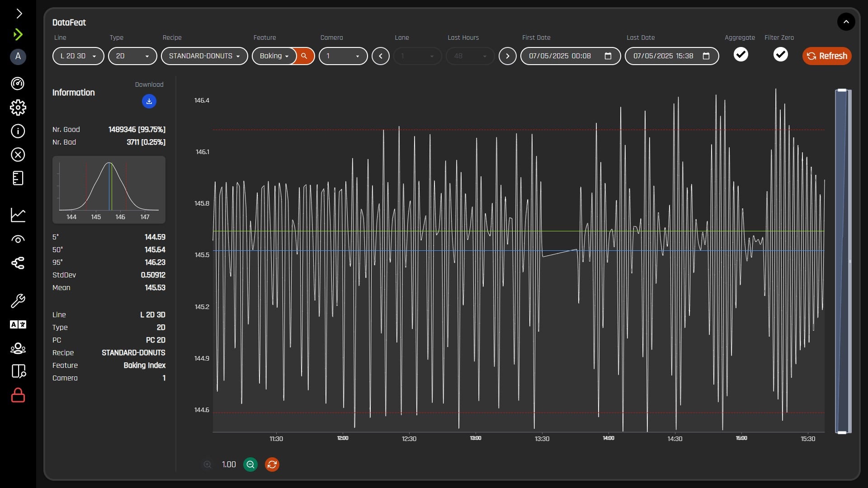Click the 5° percentile value 144.59

[x=155, y=237]
